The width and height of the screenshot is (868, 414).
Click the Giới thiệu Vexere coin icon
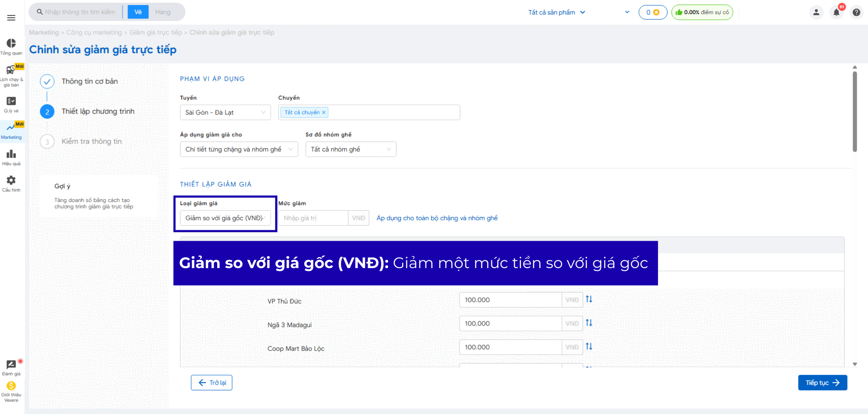coord(11,386)
